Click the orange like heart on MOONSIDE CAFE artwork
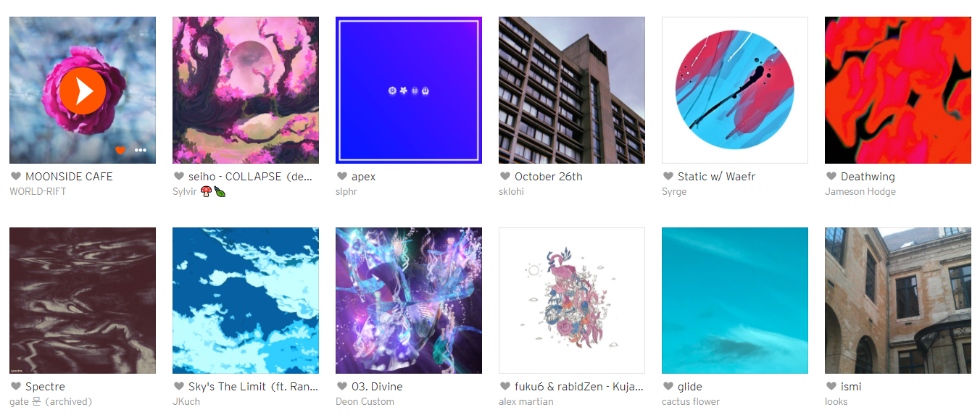The width and height of the screenshot is (980, 415). (x=120, y=151)
